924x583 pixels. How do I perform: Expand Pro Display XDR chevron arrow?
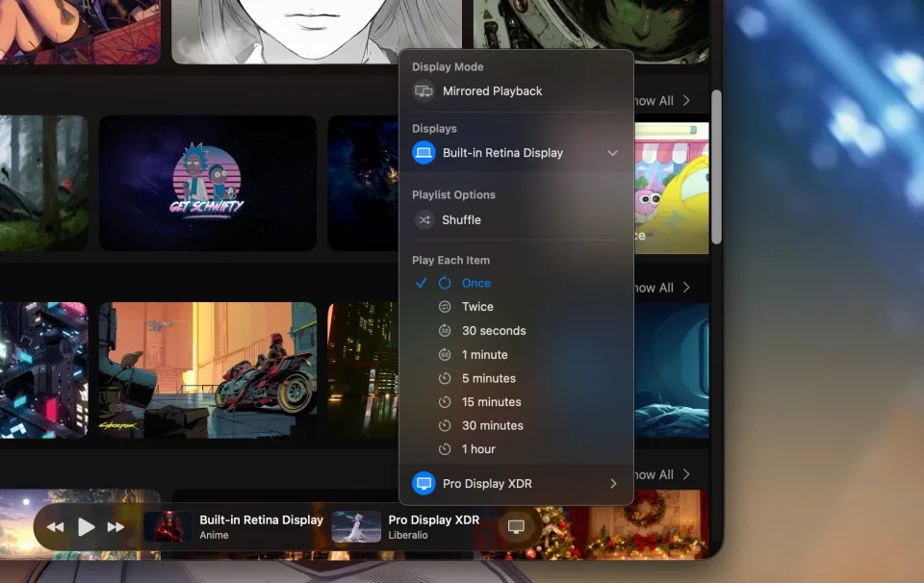click(613, 484)
